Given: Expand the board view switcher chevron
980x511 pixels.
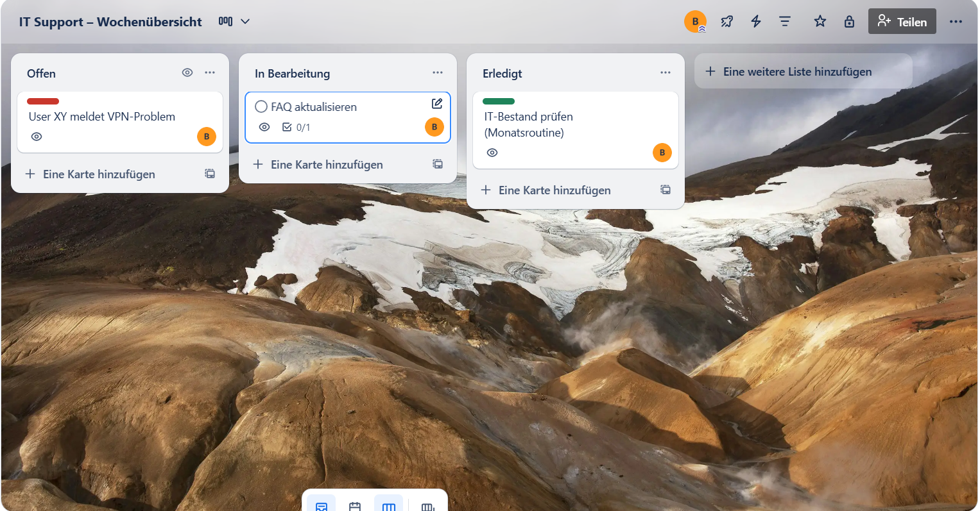Looking at the screenshot, I should click(x=245, y=22).
